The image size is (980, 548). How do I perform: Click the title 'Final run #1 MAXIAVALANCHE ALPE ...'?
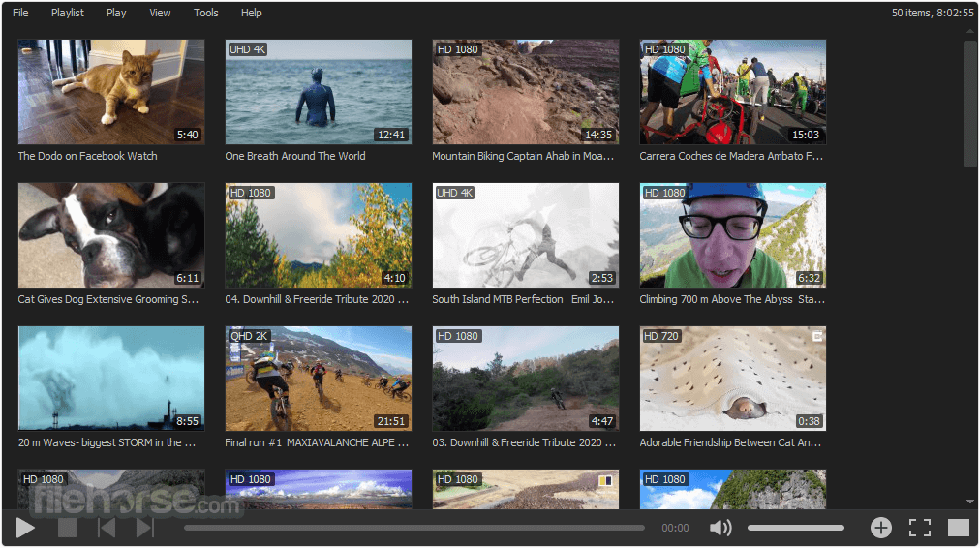317,442
